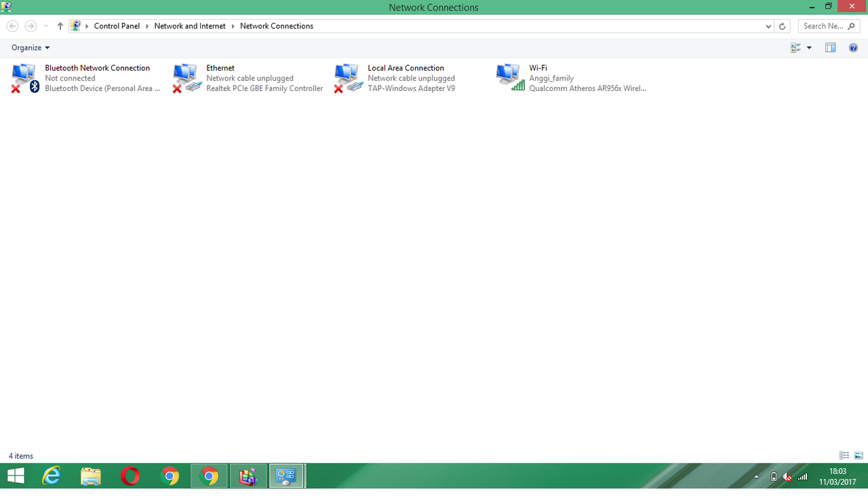Viewport: 868px width, 500px height.
Task: Show the preview pane
Action: point(830,47)
